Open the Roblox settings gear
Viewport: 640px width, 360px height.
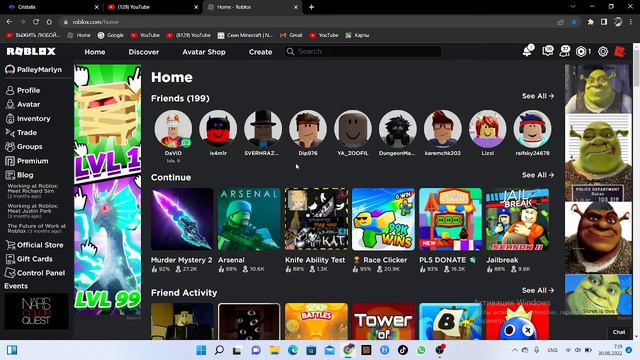[603, 51]
